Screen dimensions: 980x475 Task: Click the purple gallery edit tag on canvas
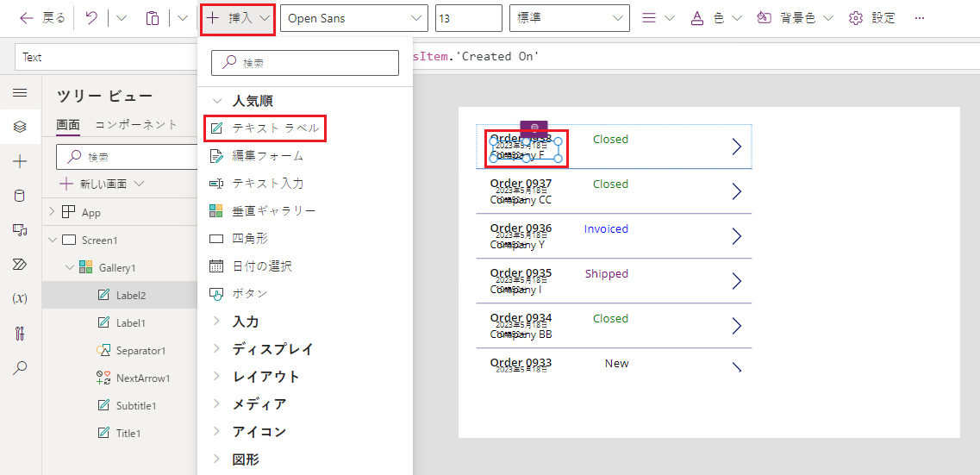coord(534,127)
